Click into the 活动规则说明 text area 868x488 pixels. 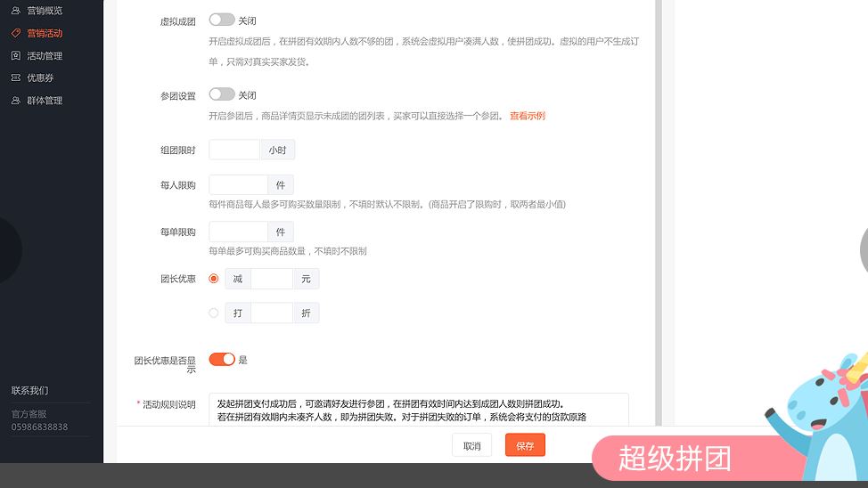point(418,409)
